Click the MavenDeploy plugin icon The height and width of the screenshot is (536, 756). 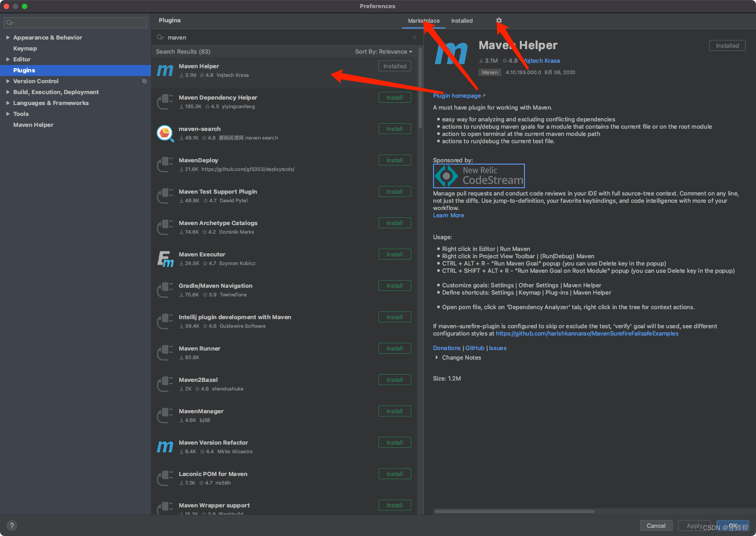click(165, 165)
